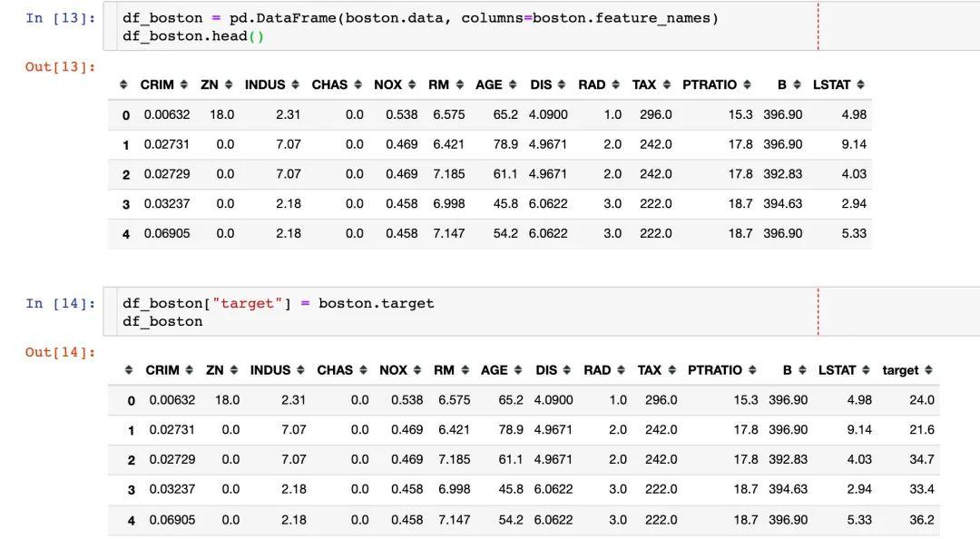The width and height of the screenshot is (980, 539).
Task: Click LSTAT sort icon in the Out[13] table
Action: tap(860, 84)
